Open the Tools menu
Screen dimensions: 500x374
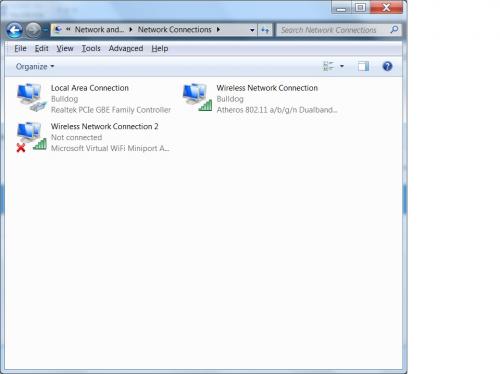click(x=91, y=49)
